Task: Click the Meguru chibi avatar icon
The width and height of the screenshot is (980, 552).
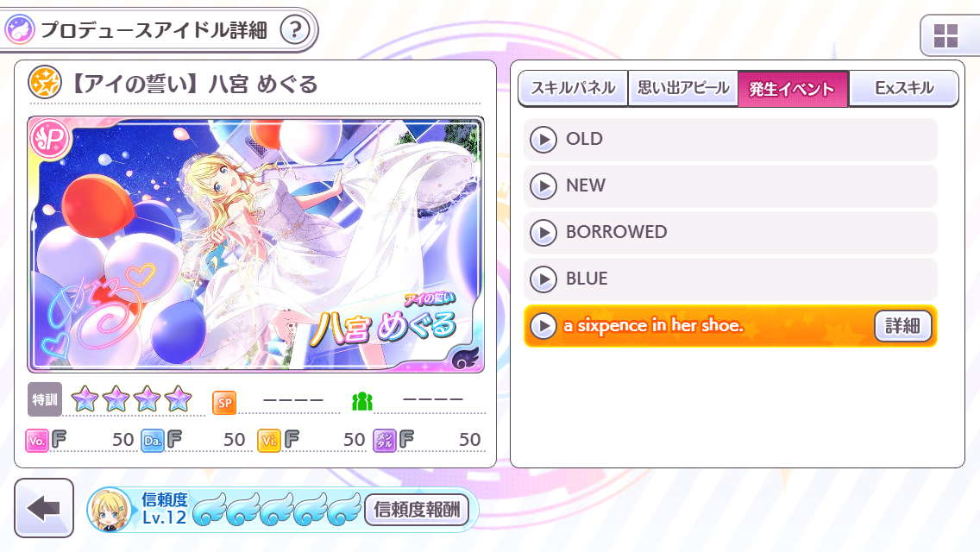Action: 110,510
